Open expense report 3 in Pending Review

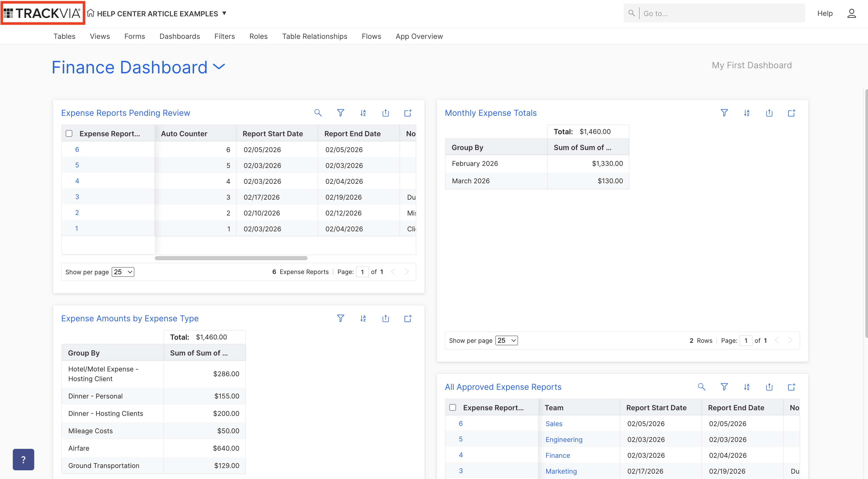click(x=77, y=197)
